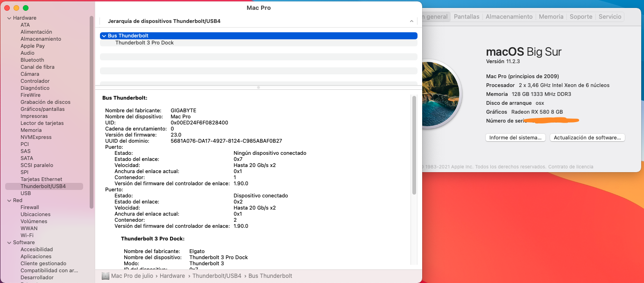This screenshot has height=283, width=644.
Task: Select SATA in the sidebar
Action: point(27,158)
